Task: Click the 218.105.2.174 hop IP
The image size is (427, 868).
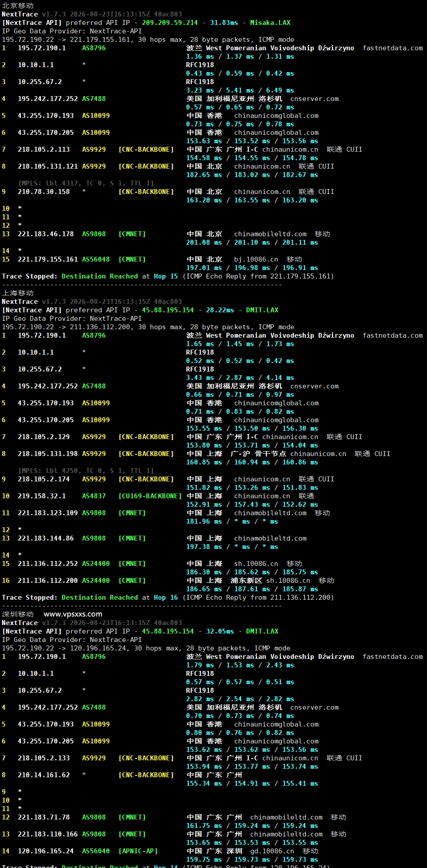Action: 44,479
